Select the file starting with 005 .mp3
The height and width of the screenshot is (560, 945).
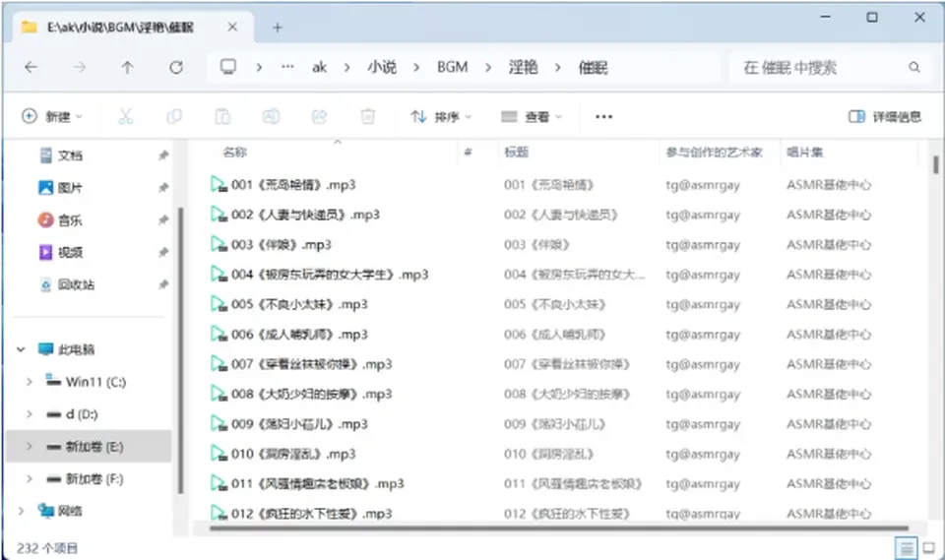click(x=289, y=304)
